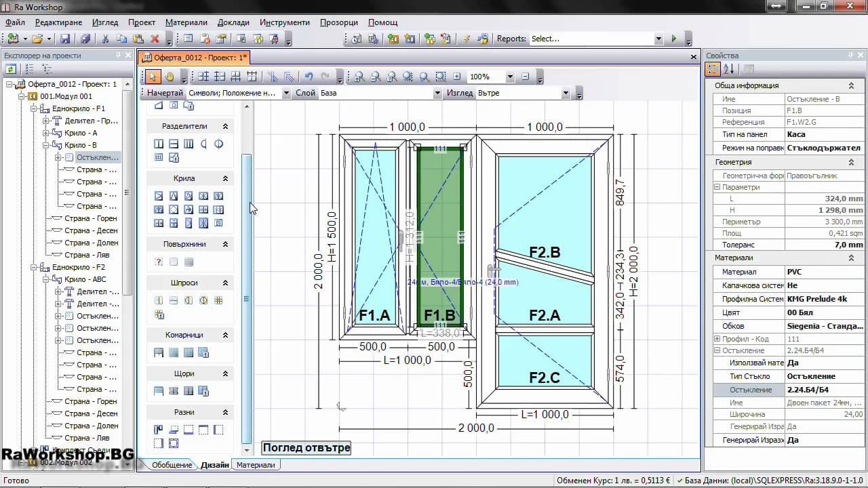Collapse the Щори group
This screenshot has width=868, height=488.
click(x=225, y=373)
